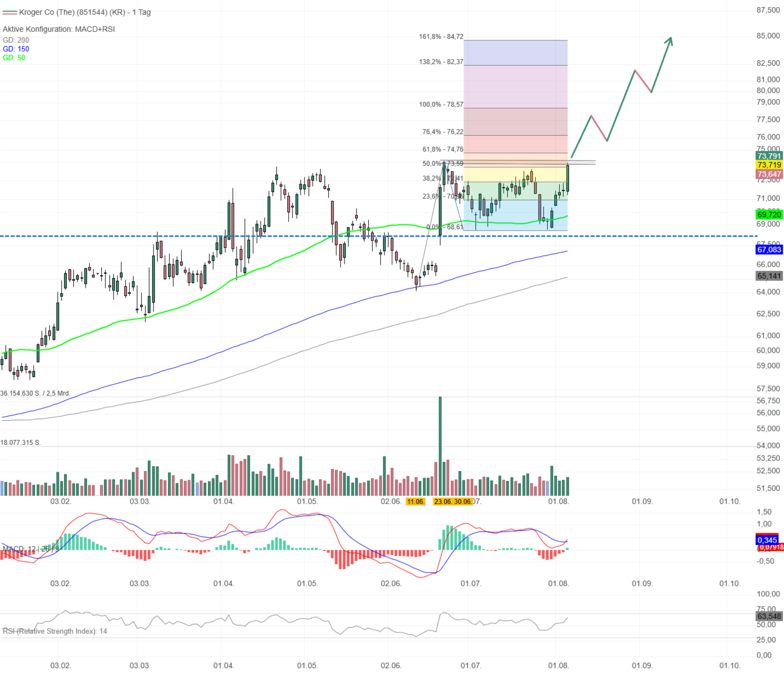Click the chart title "Kroger Co (The) (851544) (KR) - 1 Tag"
Viewport: 784px width, 673px height.
click(85, 12)
